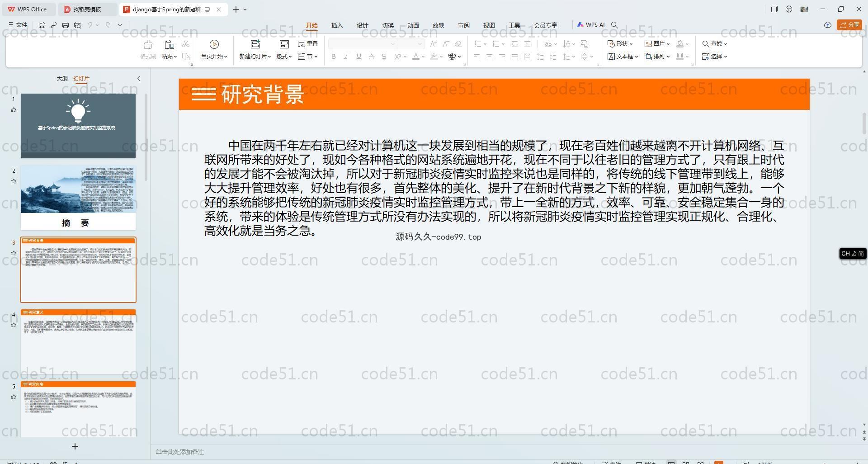The image size is (868, 464).
Task: Click the clear formatting eraser icon
Action: coord(458,44)
